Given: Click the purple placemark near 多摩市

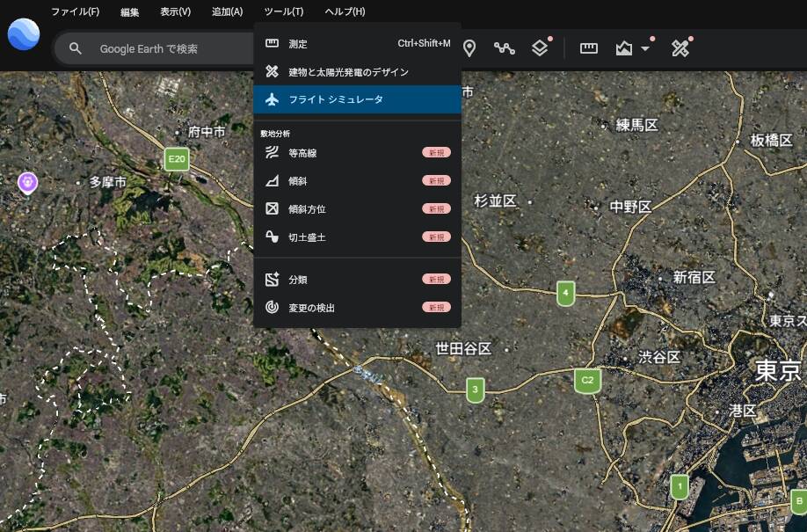Looking at the screenshot, I should 28,183.
